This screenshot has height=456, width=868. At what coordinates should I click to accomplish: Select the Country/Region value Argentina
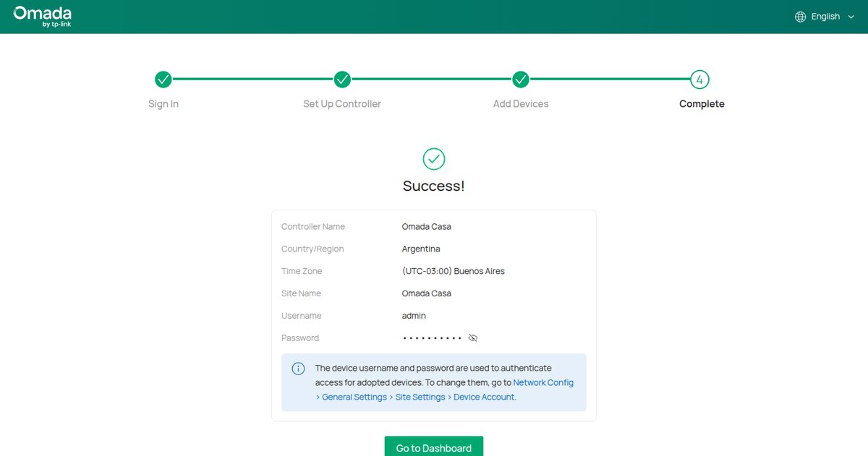pos(421,249)
